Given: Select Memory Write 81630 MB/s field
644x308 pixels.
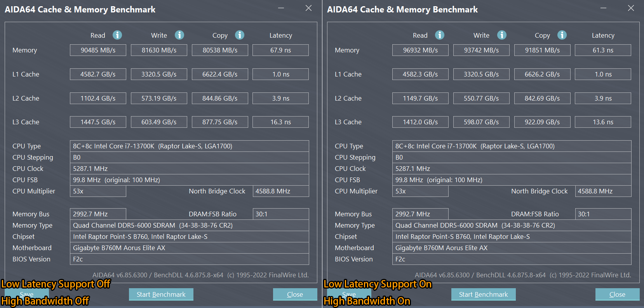Looking at the screenshot, I should point(159,50).
